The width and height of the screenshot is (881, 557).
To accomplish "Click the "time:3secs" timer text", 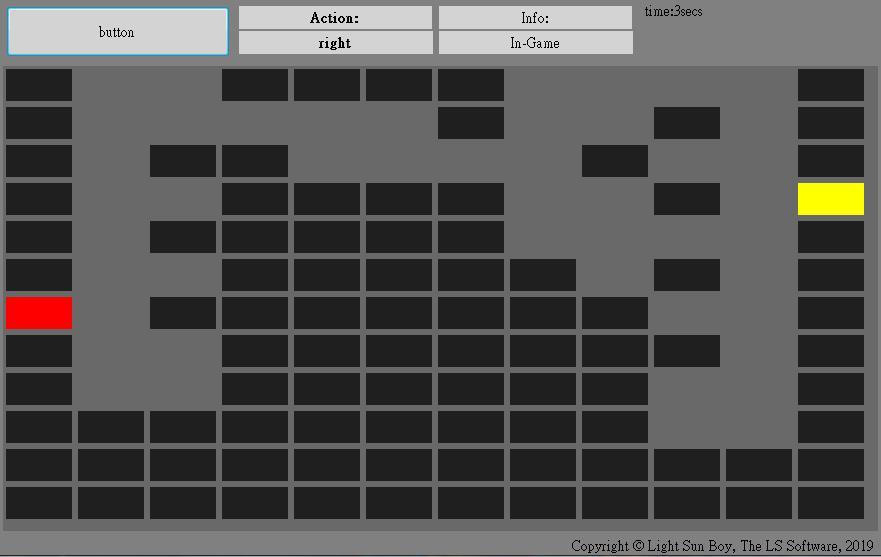I will (x=673, y=12).
